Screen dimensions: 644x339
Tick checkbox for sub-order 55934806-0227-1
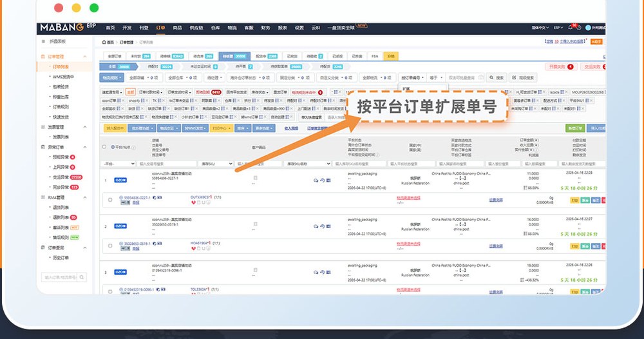point(110,200)
